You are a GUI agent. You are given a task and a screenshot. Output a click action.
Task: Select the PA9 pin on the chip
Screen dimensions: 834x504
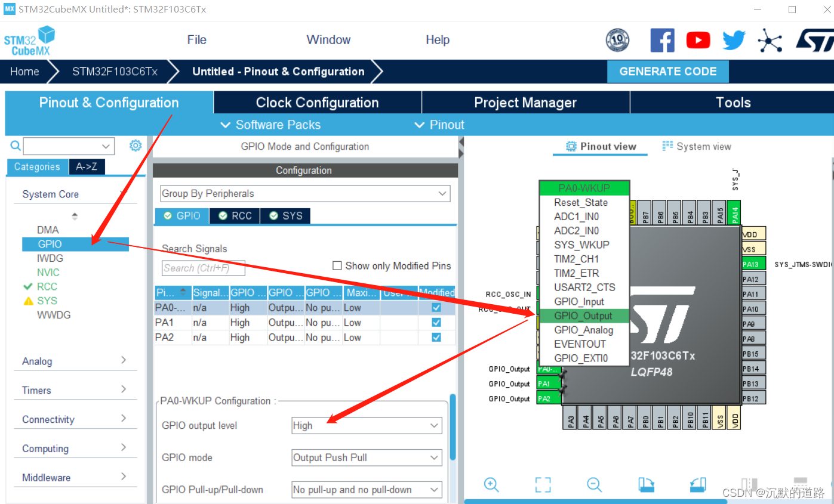tap(753, 324)
